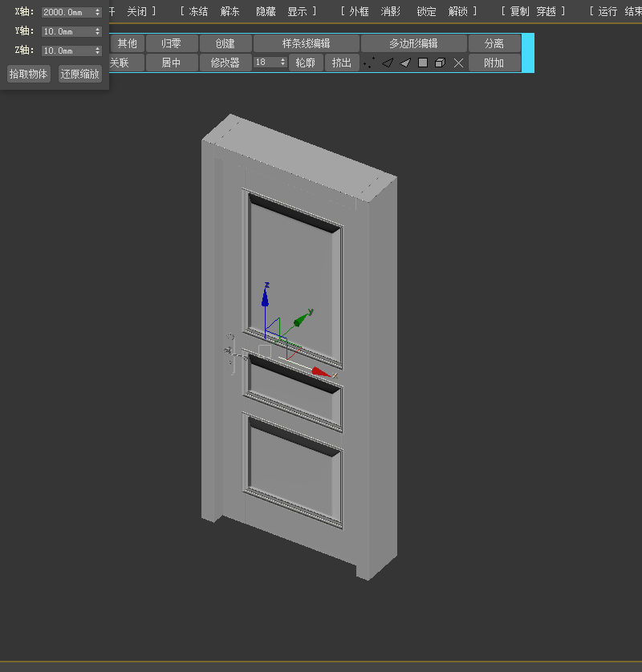Open the 修改器 (Modifier) dropdown
Screen dimensions: 642x672
tap(226, 63)
